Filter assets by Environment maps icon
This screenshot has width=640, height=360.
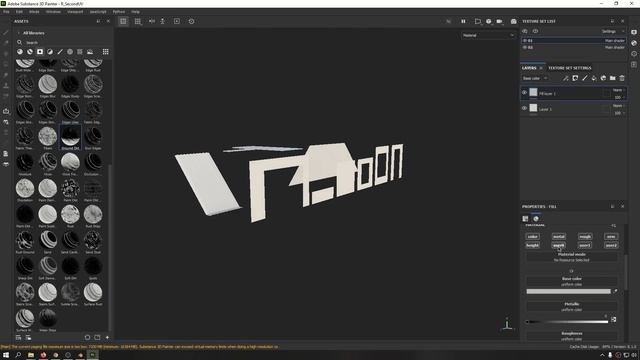tap(90, 52)
